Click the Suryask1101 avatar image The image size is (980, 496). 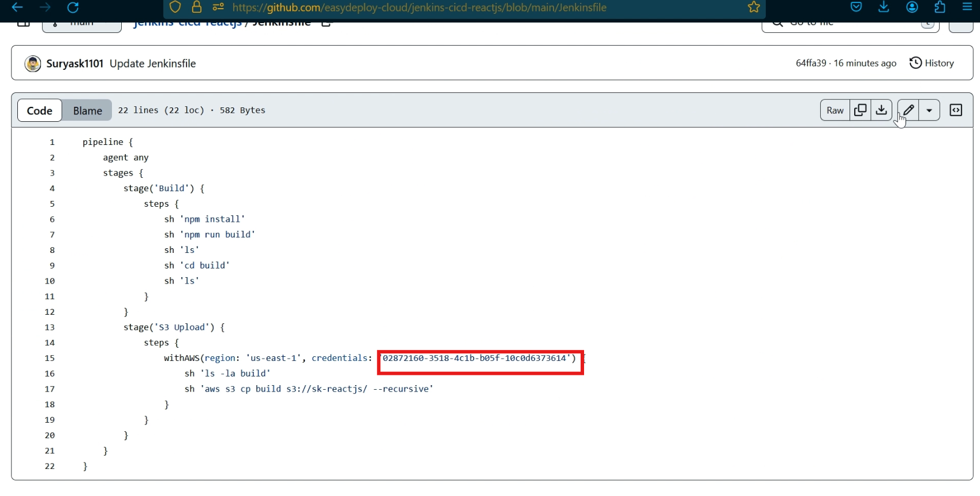tap(33, 64)
